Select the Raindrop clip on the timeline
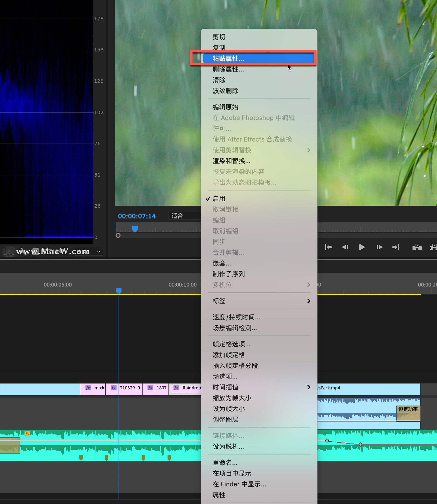Viewport: 437px width, 504px height. point(185,389)
